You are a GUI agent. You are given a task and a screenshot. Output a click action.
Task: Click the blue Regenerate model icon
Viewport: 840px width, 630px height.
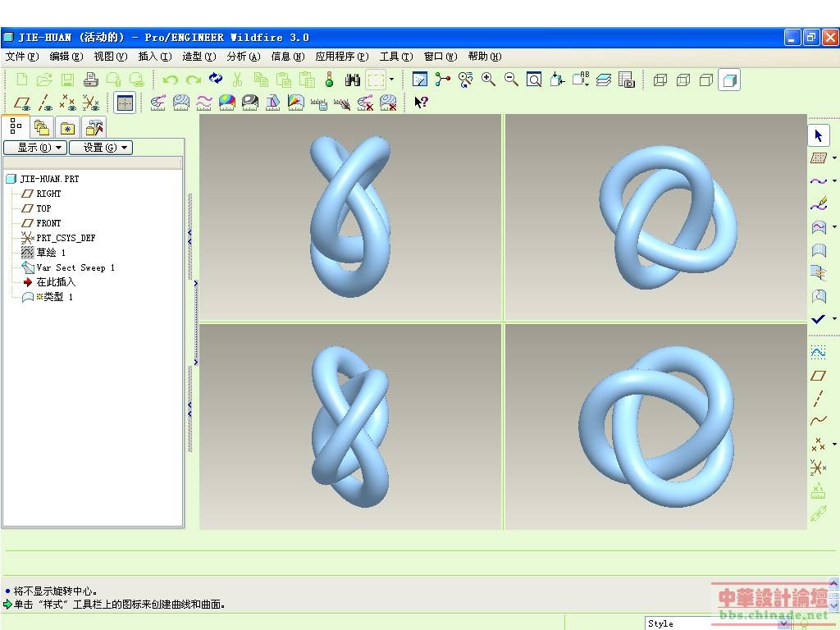coord(216,80)
